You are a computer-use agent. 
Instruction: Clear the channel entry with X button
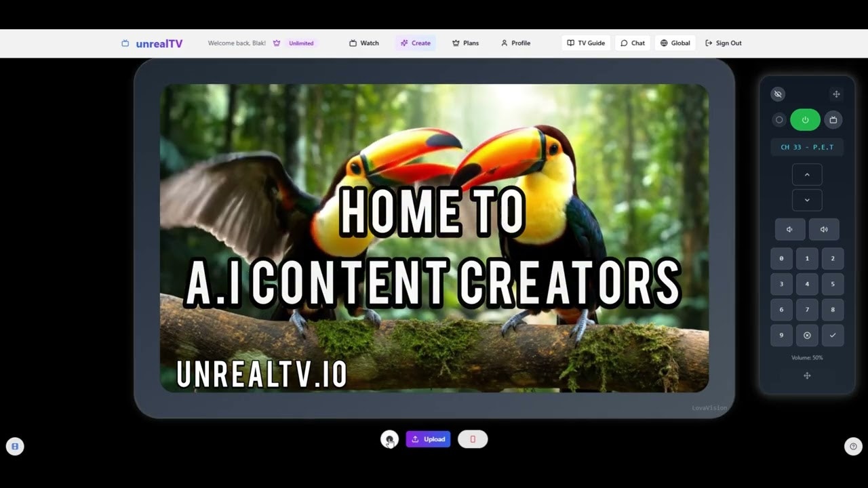[807, 335]
